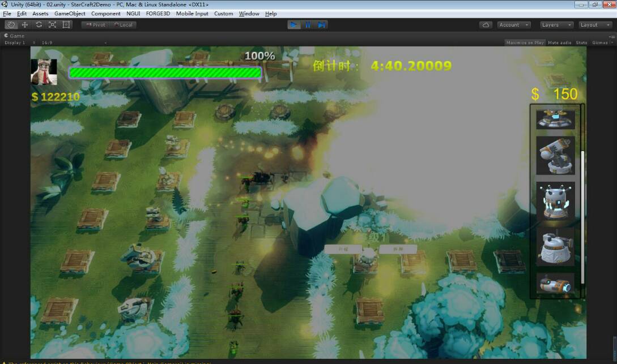Open the Component menu
Viewport: 617px width, 364px height.
click(106, 14)
